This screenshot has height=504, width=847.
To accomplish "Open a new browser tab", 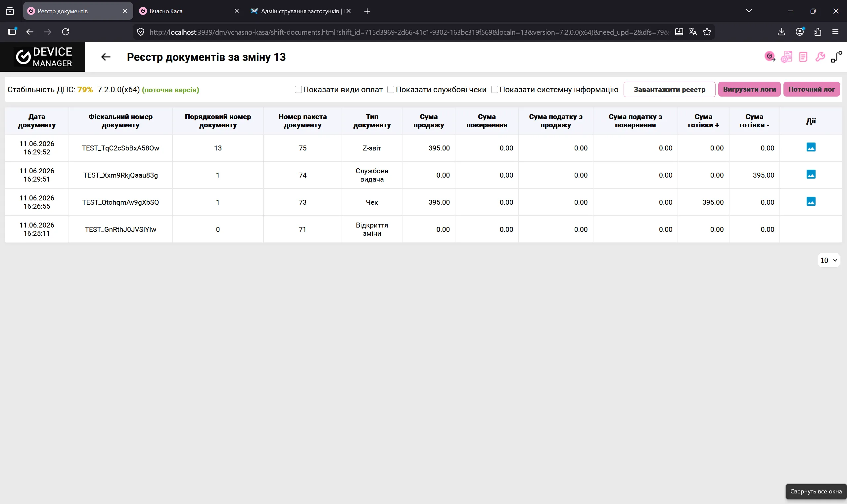I will (367, 11).
